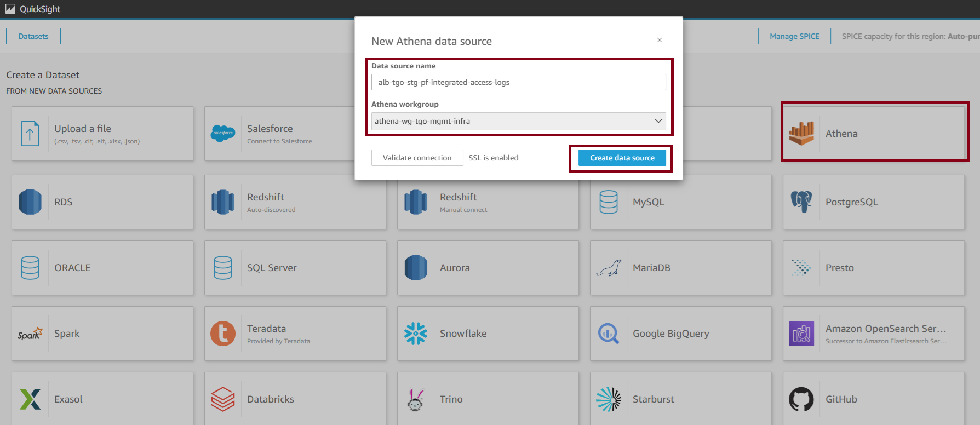This screenshot has width=980, height=425.
Task: Click the Aurora card label
Action: [455, 268]
